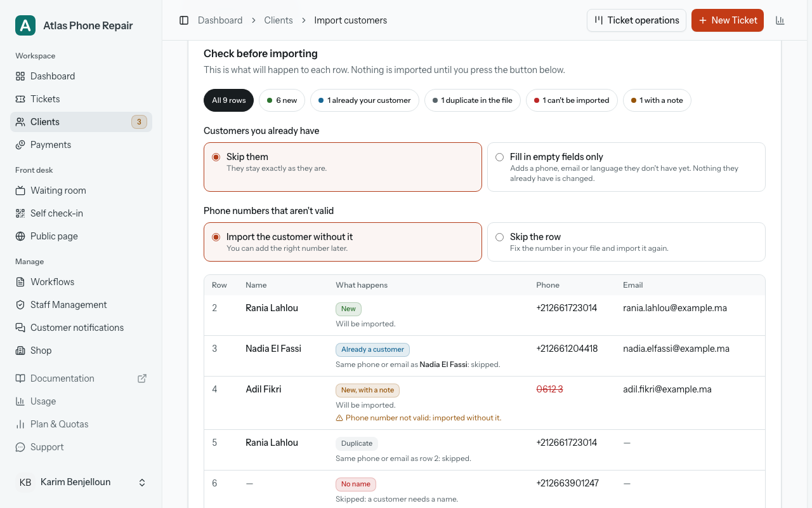Click the phone number +212663901247
Viewport: 812px width, 508px height.
(567, 483)
